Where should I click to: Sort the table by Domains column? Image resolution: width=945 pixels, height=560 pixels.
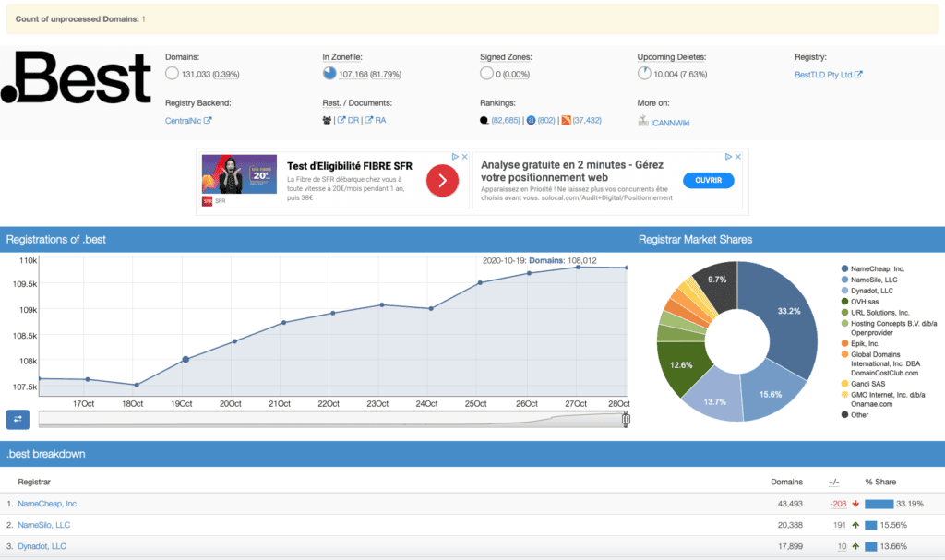[786, 482]
